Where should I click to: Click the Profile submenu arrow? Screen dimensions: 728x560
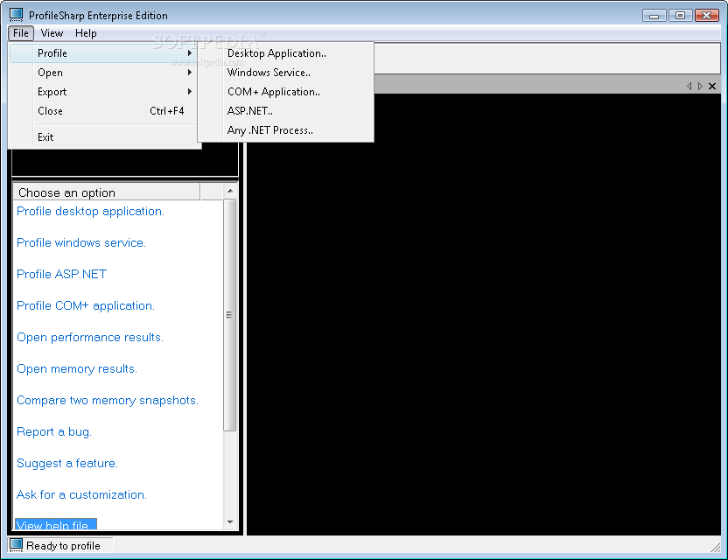pyautogui.click(x=189, y=53)
